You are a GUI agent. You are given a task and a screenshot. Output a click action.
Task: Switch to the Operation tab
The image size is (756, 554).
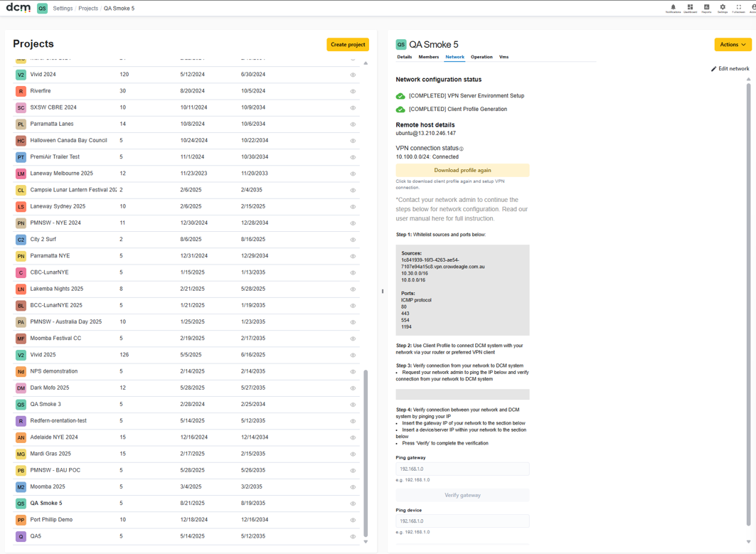tap(481, 57)
